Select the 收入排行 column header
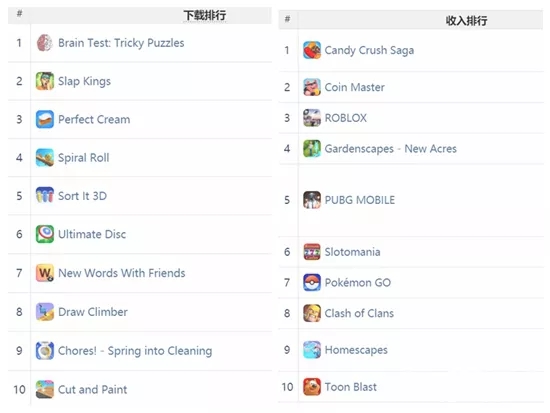This screenshot has height=413, width=550. (x=466, y=21)
